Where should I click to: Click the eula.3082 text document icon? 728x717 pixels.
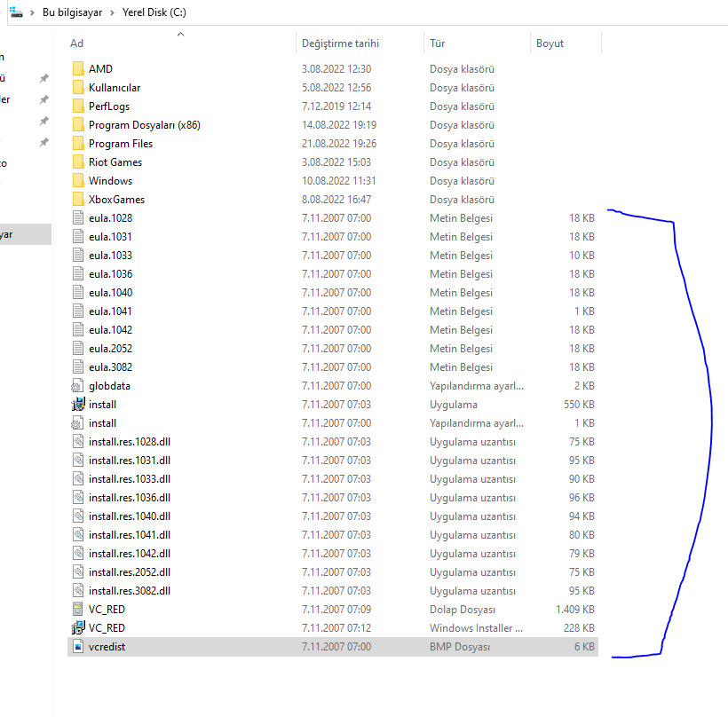pyautogui.click(x=78, y=367)
